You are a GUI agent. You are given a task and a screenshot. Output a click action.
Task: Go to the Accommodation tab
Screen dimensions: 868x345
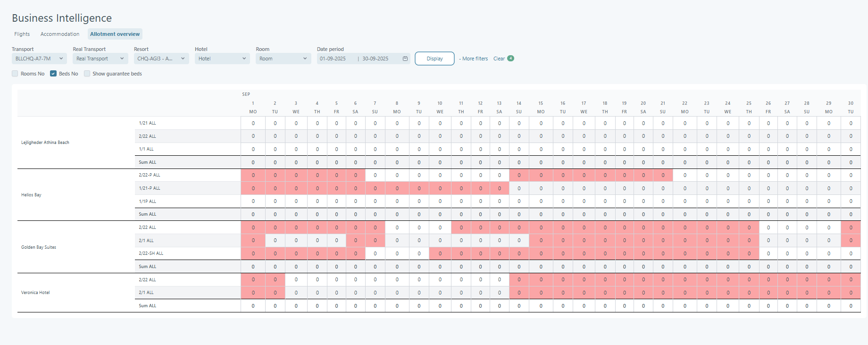tap(60, 34)
